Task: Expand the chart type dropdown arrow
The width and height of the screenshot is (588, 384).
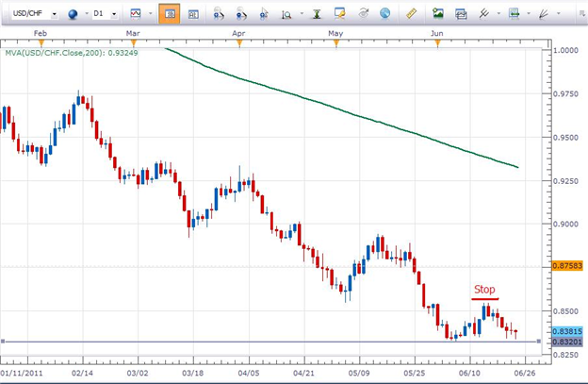Action: click(151, 14)
